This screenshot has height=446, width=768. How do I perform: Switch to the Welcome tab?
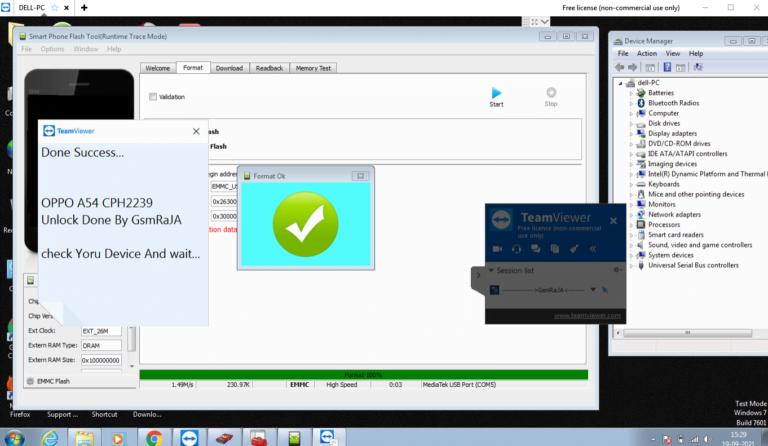pos(158,68)
